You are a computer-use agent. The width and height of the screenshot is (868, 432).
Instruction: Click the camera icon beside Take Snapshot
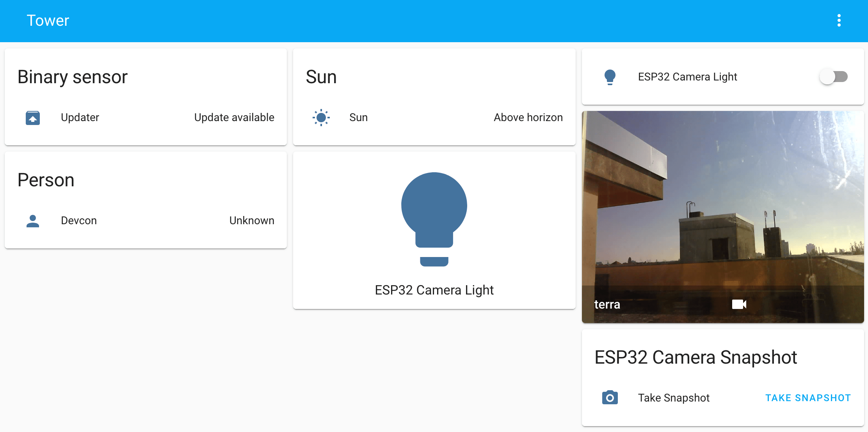pyautogui.click(x=610, y=398)
